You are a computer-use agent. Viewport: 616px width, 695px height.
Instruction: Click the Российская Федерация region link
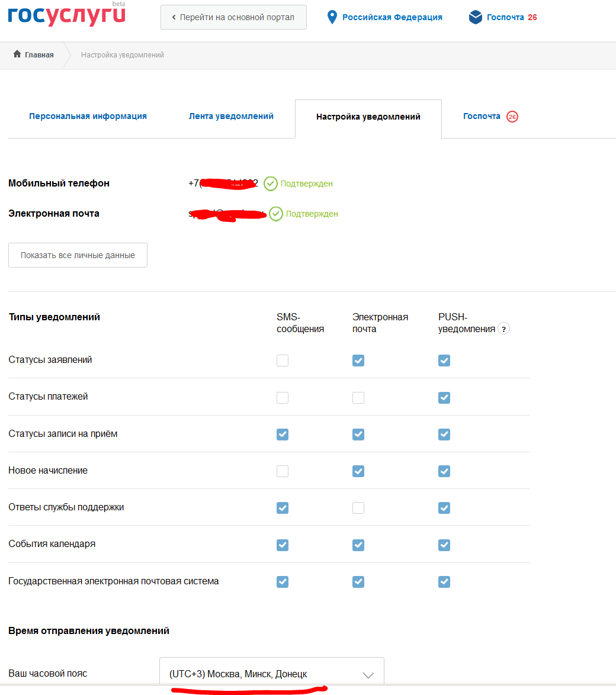coord(392,17)
